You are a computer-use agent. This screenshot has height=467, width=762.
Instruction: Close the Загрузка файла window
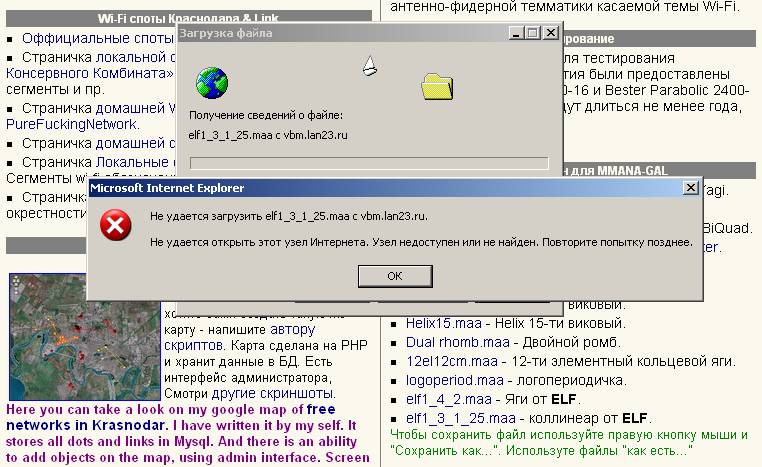pyautogui.click(x=550, y=33)
